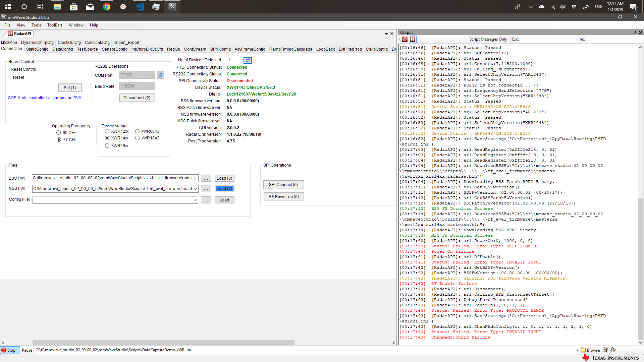
Task: Open the ToolBars menu
Action: (x=55, y=25)
